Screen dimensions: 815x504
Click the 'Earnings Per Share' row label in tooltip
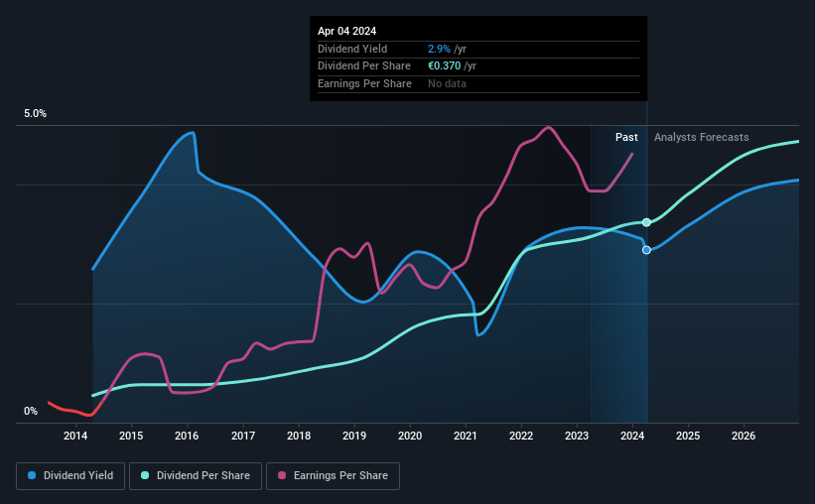364,83
